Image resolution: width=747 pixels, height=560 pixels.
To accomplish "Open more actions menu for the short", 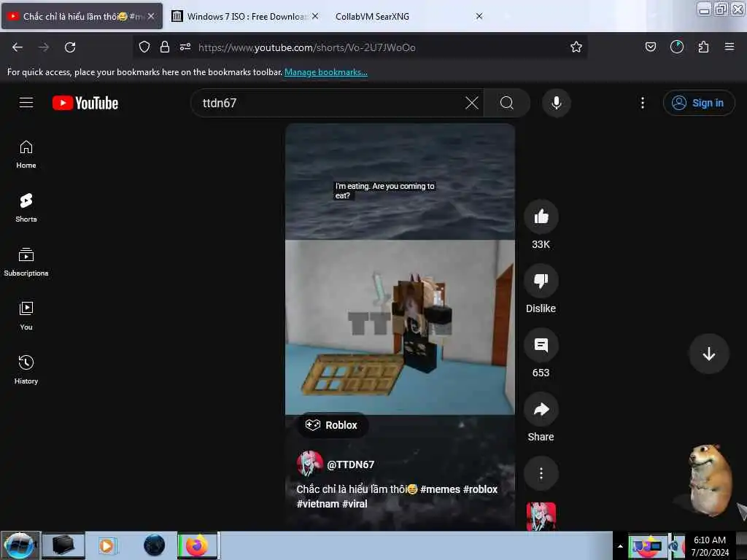I will pyautogui.click(x=541, y=473).
